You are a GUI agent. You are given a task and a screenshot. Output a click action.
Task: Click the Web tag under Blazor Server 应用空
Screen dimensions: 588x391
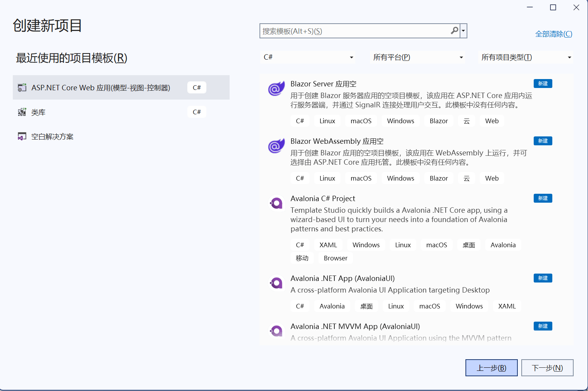click(492, 121)
